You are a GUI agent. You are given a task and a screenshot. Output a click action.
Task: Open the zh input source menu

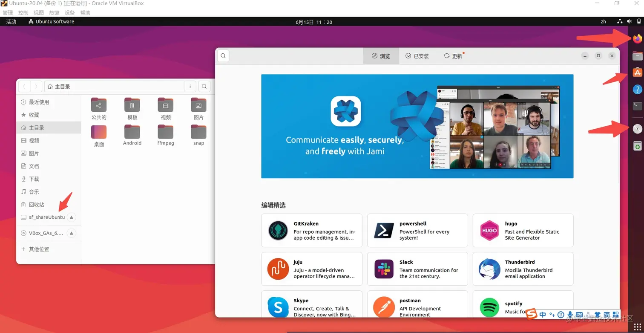pyautogui.click(x=603, y=22)
